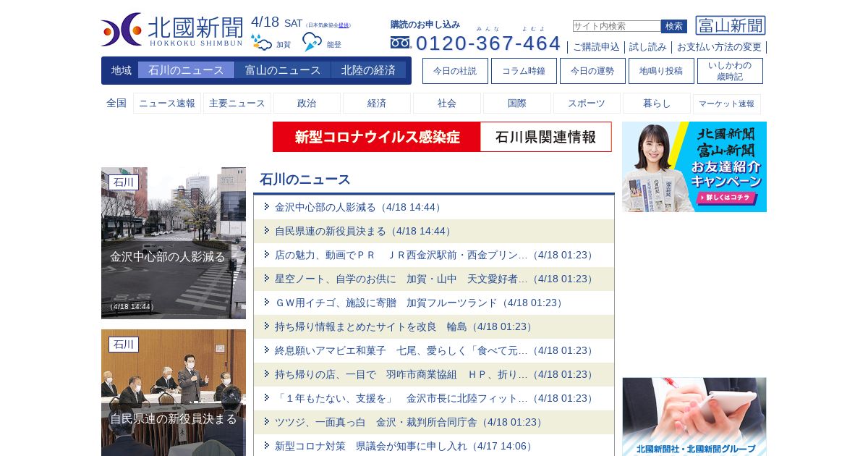Go to 主要ニュース

237,104
